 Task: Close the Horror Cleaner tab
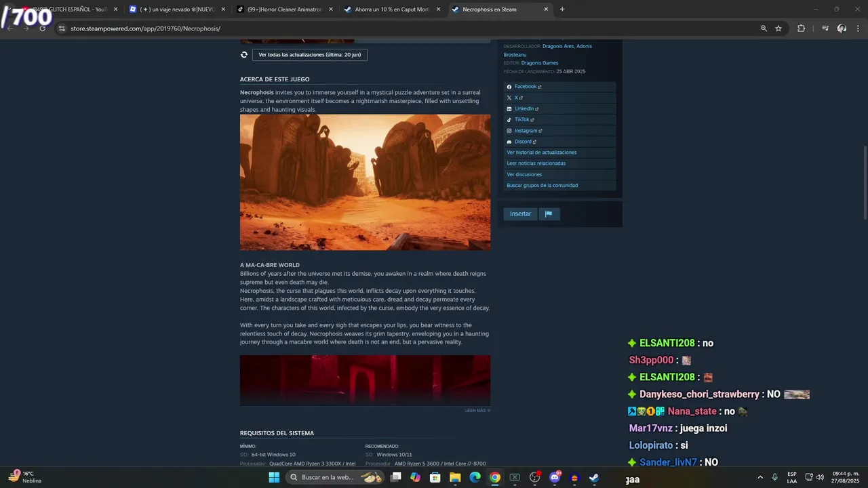[x=331, y=9]
